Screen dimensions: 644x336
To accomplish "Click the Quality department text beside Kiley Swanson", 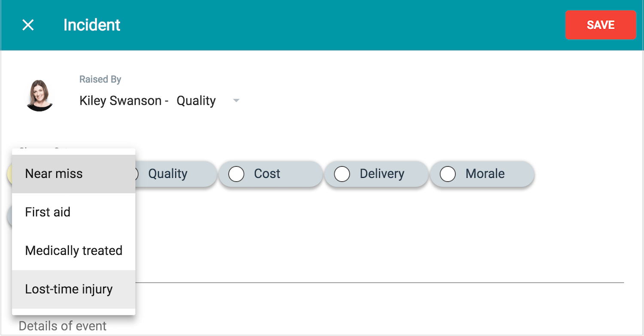I will click(196, 101).
